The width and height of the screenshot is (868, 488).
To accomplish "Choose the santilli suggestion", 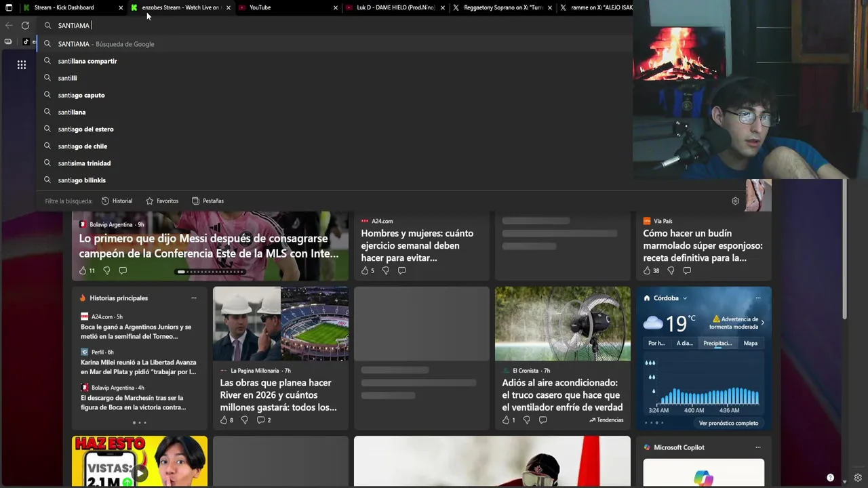I will 334,78.
